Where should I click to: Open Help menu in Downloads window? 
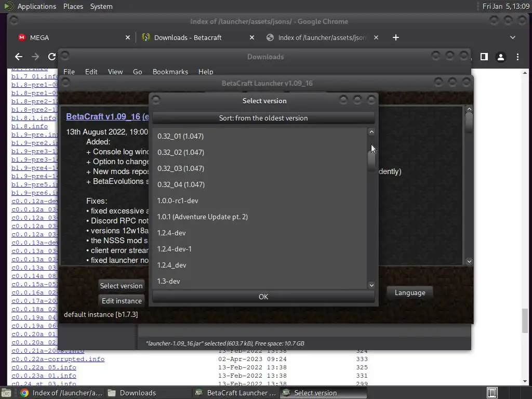click(206, 72)
